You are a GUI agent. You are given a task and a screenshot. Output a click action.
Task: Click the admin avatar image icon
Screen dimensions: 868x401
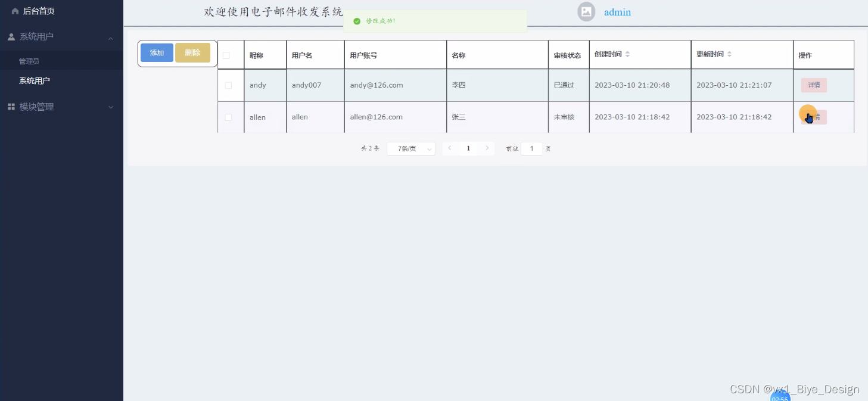[x=586, y=11]
